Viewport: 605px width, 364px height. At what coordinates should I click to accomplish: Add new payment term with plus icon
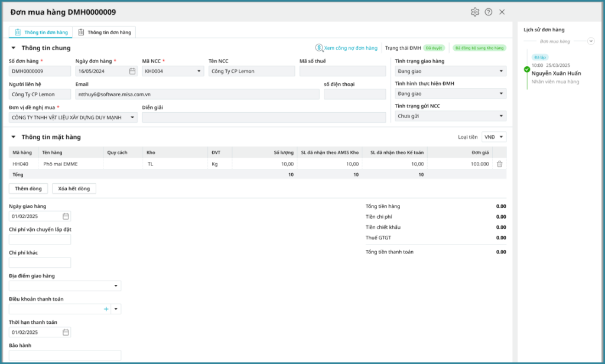coord(106,309)
